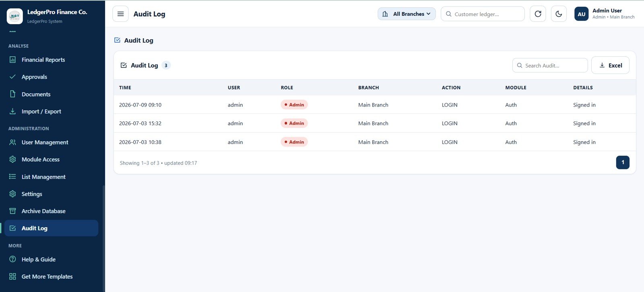Screen dimensions: 644x292
Task: Select the 2026-07-03 15:32 log entry
Action: click(x=375, y=123)
